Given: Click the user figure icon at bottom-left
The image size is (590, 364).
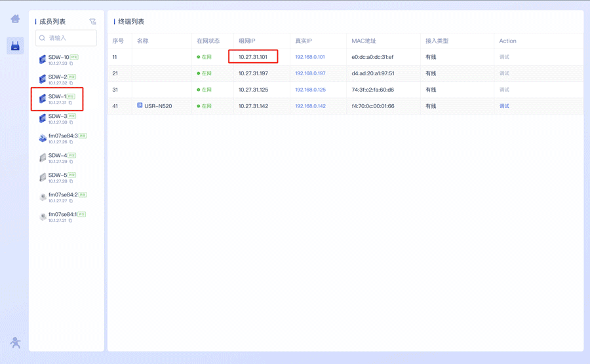Looking at the screenshot, I should pyautogui.click(x=15, y=342).
